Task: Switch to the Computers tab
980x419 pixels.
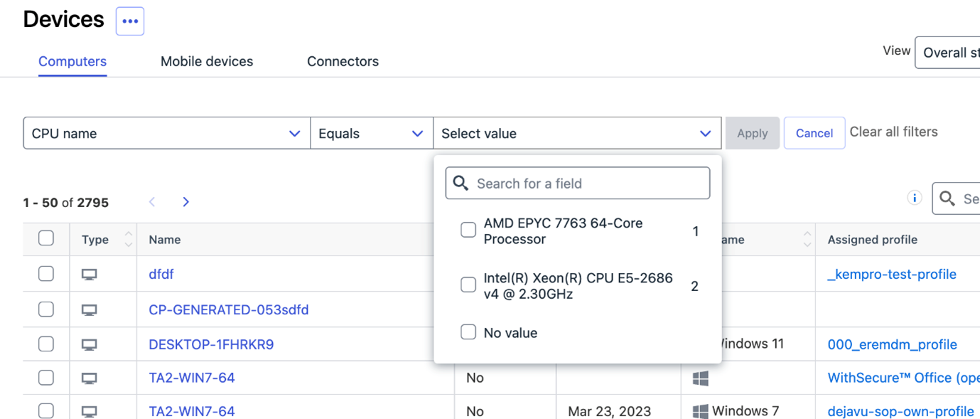Action: click(72, 61)
